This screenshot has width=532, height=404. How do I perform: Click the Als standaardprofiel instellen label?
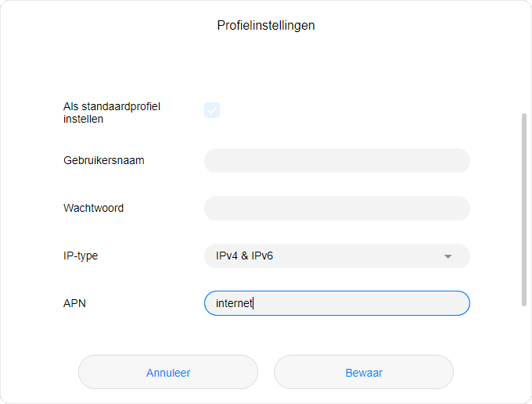[x=112, y=113]
